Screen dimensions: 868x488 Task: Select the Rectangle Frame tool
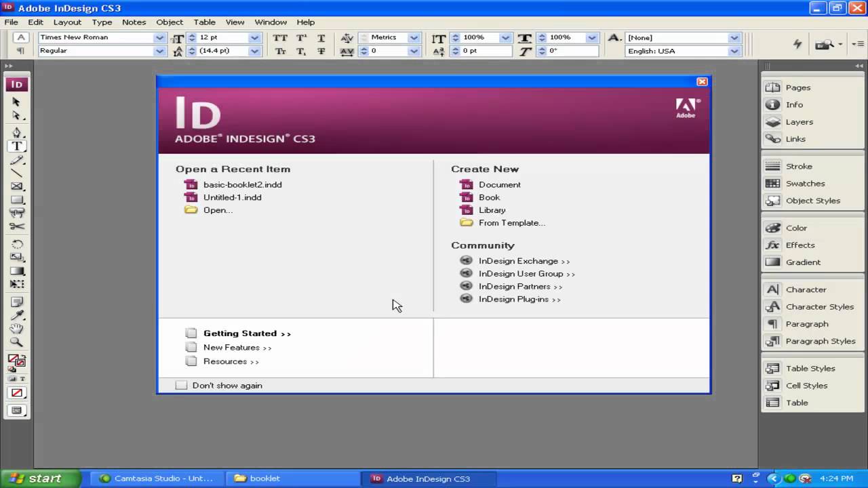(x=17, y=186)
